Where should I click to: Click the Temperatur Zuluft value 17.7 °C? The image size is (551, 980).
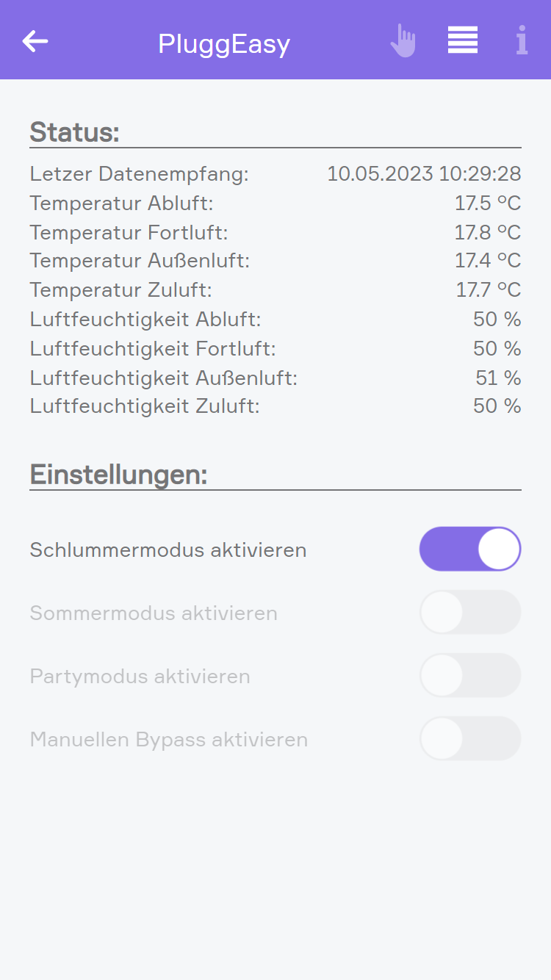[x=488, y=290]
